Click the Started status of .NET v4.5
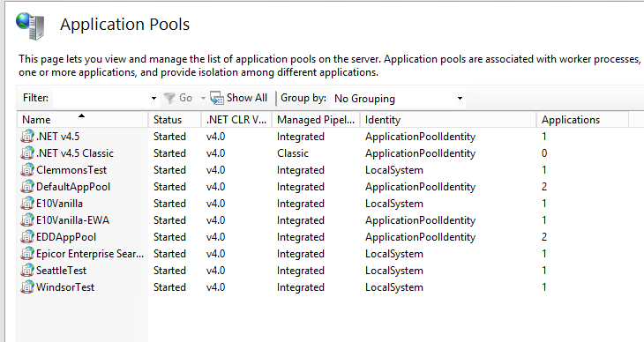The width and height of the screenshot is (644, 342). pyautogui.click(x=169, y=137)
